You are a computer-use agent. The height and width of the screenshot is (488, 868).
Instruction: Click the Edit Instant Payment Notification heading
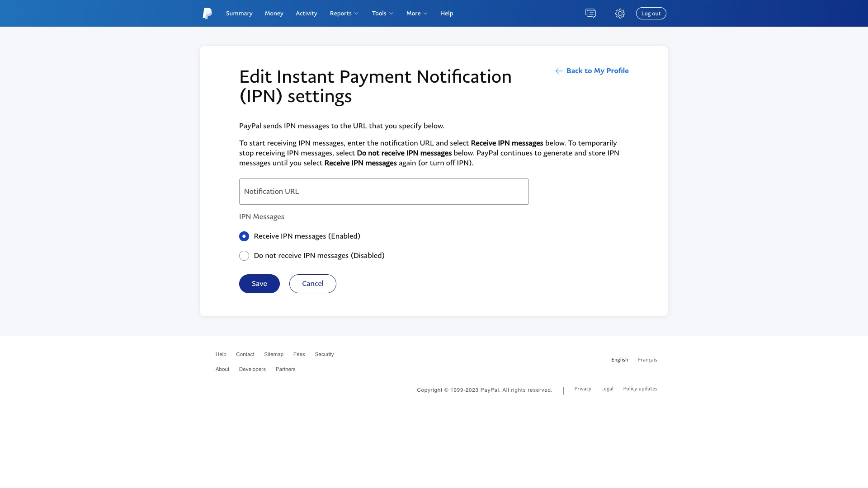tap(375, 86)
